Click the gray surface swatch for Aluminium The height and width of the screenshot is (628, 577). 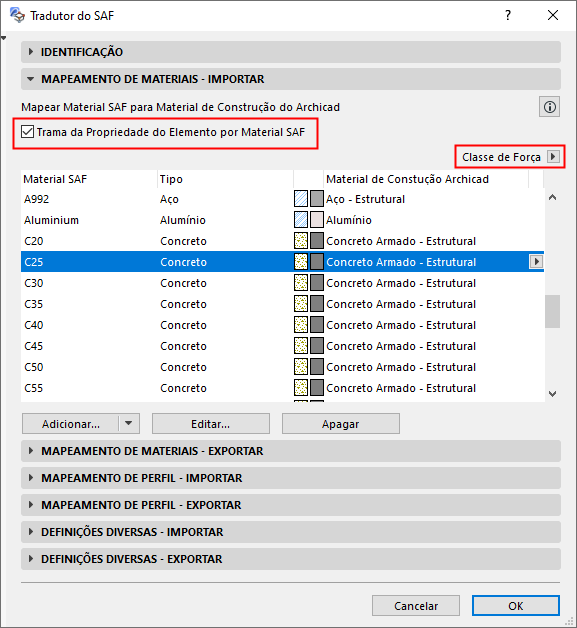pos(316,220)
